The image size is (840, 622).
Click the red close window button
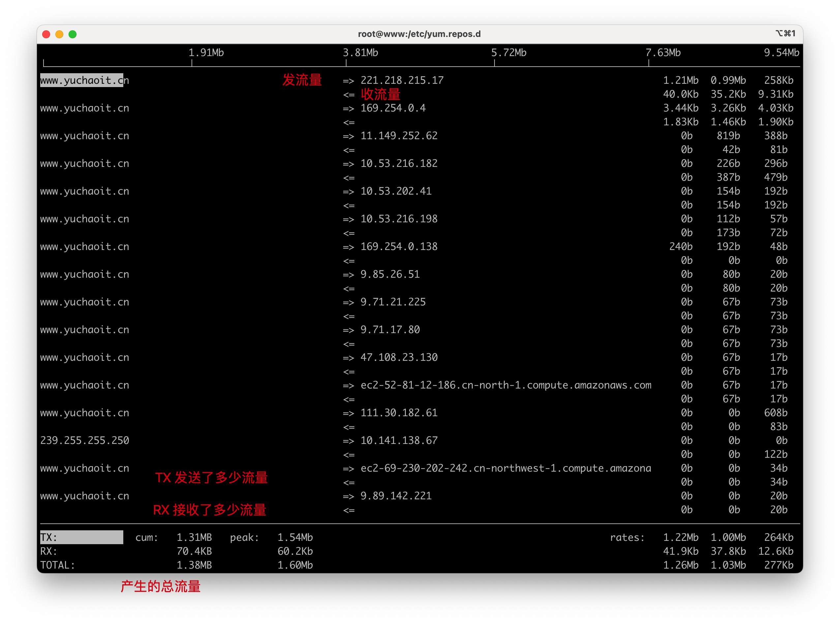point(46,34)
